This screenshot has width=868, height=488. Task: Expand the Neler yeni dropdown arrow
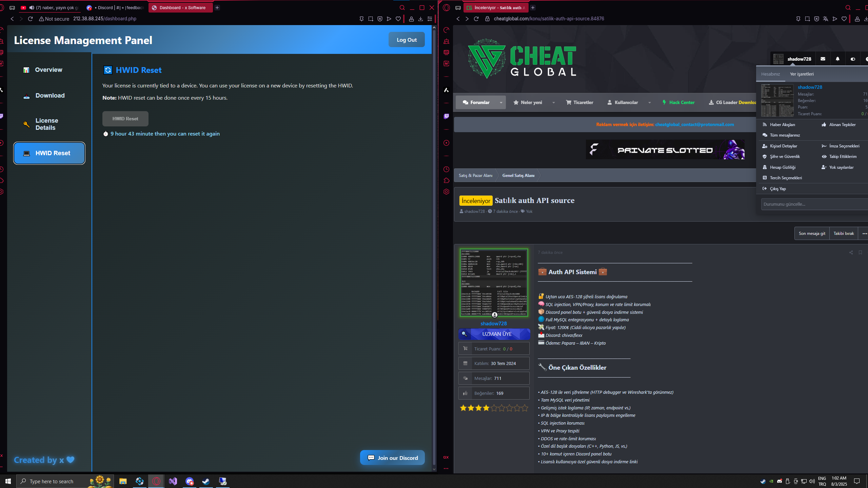pyautogui.click(x=554, y=102)
